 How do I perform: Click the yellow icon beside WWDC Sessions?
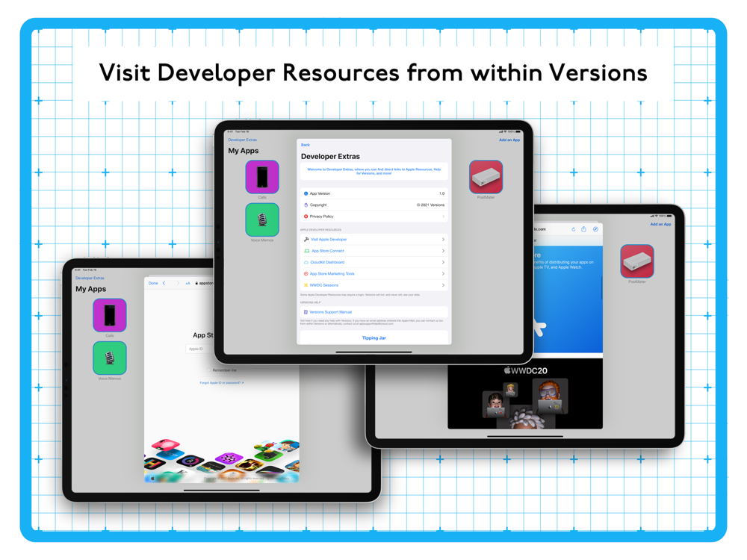[306, 285]
